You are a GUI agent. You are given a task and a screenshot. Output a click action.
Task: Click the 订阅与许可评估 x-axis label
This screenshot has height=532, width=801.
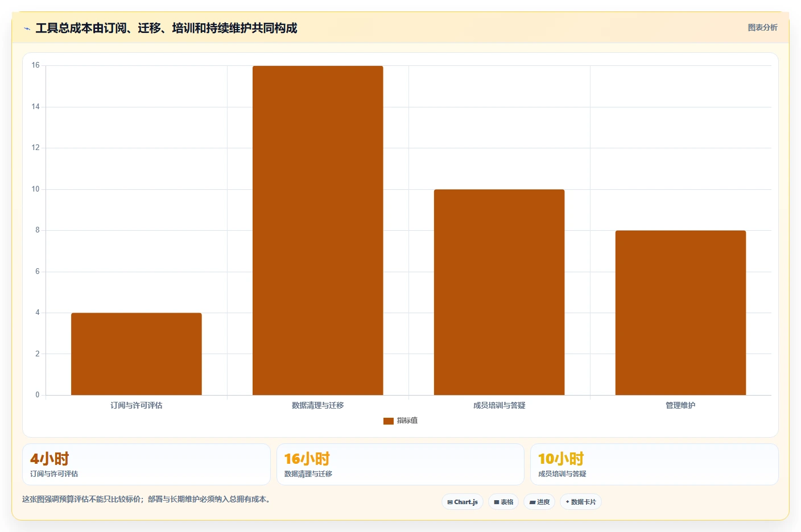pos(137,405)
